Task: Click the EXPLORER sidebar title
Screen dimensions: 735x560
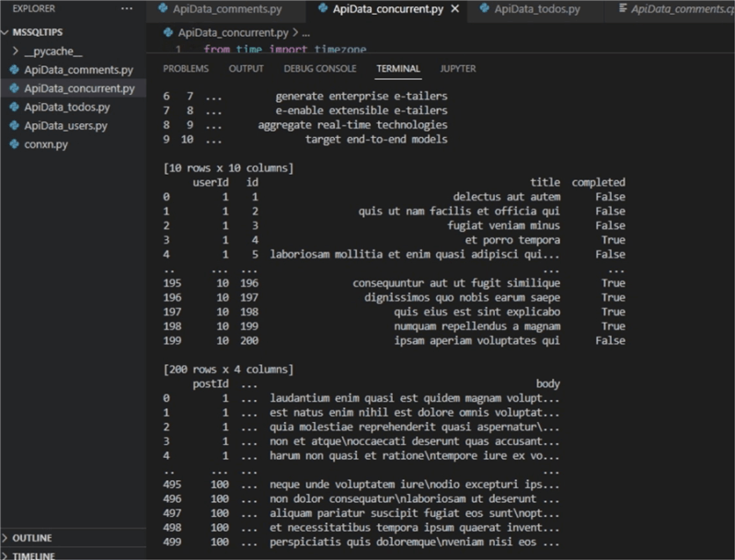Action: click(x=34, y=8)
